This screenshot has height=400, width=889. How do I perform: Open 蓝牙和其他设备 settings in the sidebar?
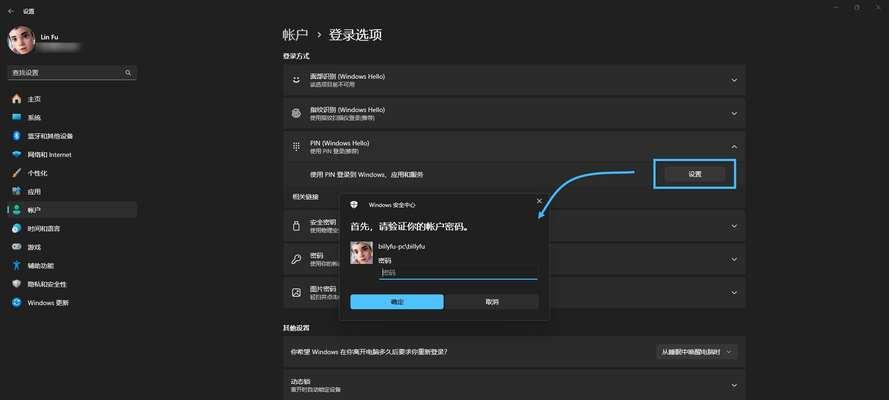pos(72,136)
